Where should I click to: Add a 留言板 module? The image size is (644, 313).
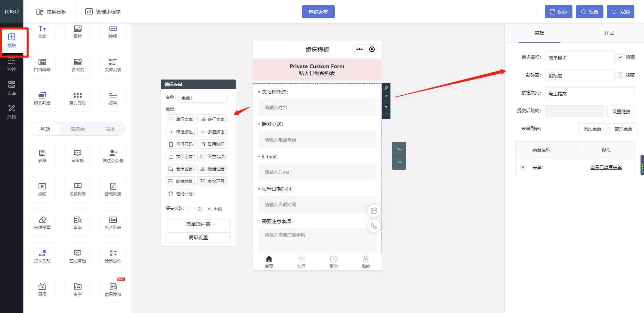pyautogui.click(x=78, y=156)
